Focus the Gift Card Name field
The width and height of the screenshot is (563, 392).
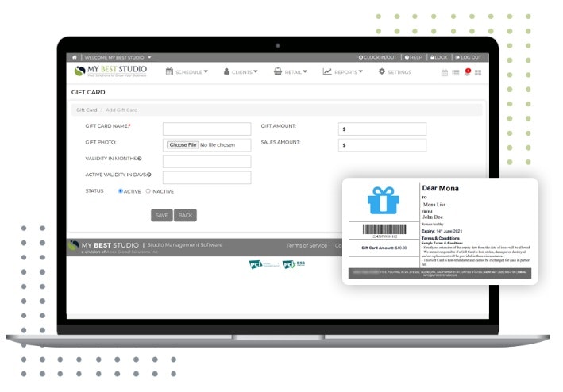(x=206, y=129)
